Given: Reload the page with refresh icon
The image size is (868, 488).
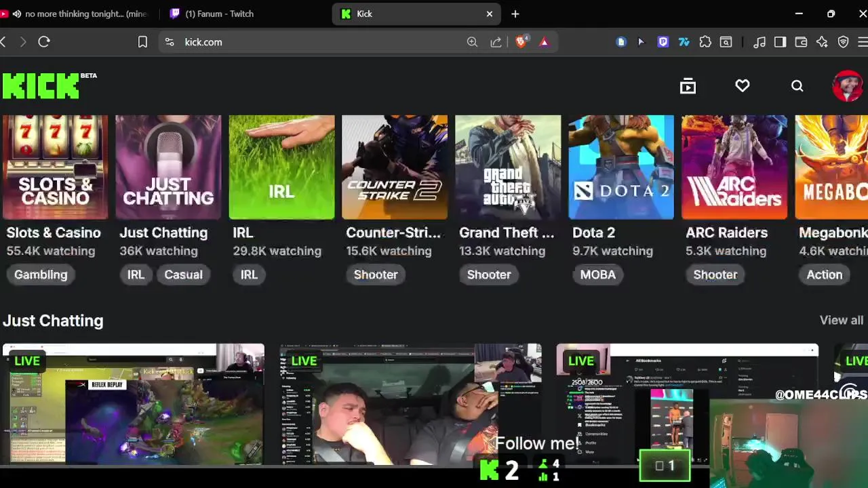Looking at the screenshot, I should tap(44, 42).
